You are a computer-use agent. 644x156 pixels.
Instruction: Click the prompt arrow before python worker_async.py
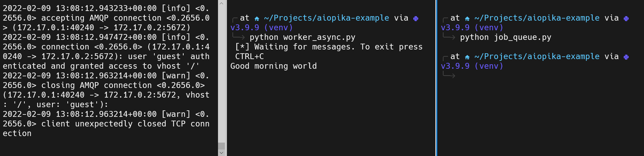pyautogui.click(x=238, y=36)
